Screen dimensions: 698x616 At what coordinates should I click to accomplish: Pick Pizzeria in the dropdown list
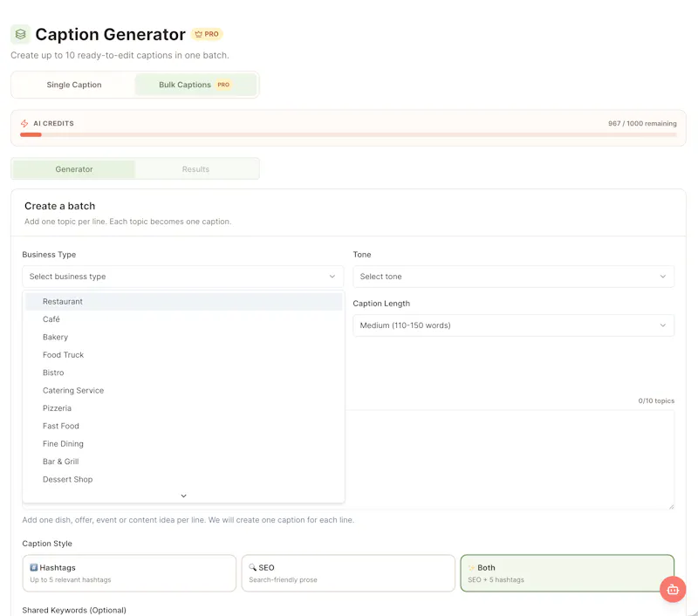tap(183, 408)
